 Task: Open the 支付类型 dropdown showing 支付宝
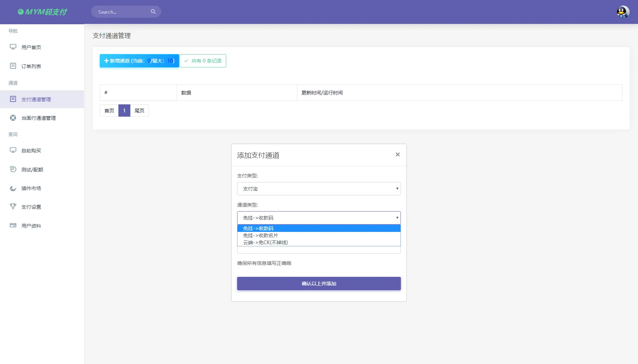pyautogui.click(x=318, y=189)
